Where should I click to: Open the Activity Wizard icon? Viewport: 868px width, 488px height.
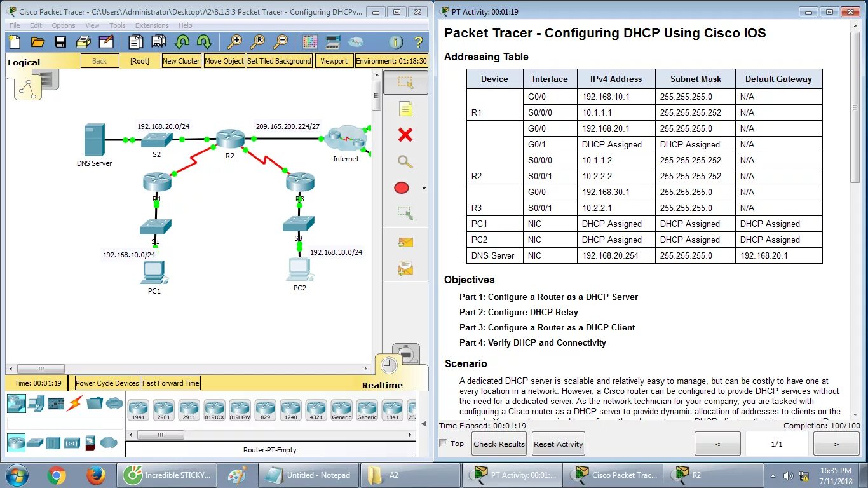(105, 42)
